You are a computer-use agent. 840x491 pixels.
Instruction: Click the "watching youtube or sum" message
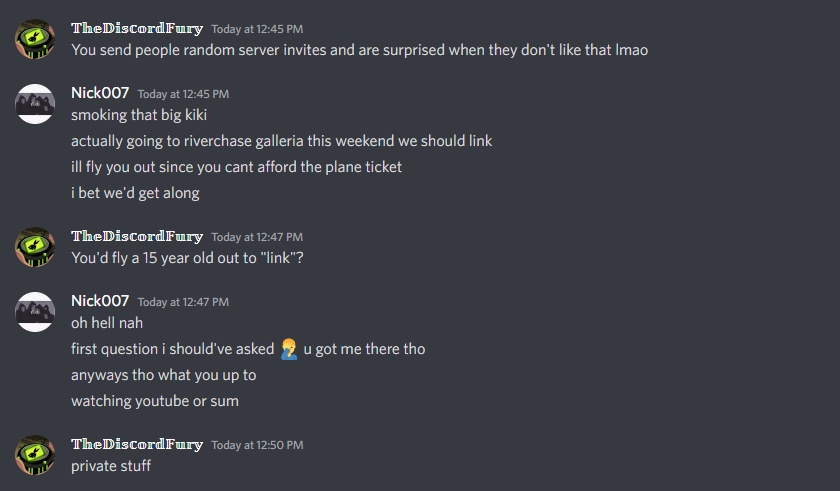tap(155, 401)
